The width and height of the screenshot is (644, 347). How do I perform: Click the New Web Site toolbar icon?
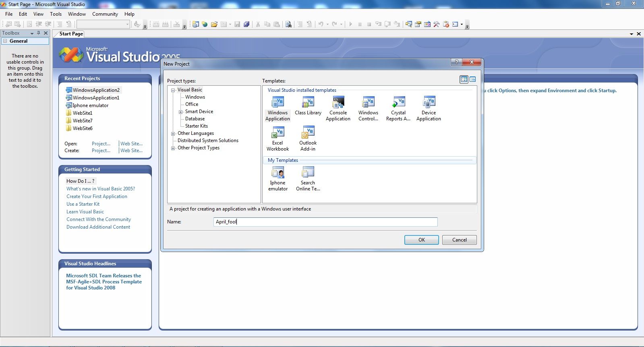[205, 24]
